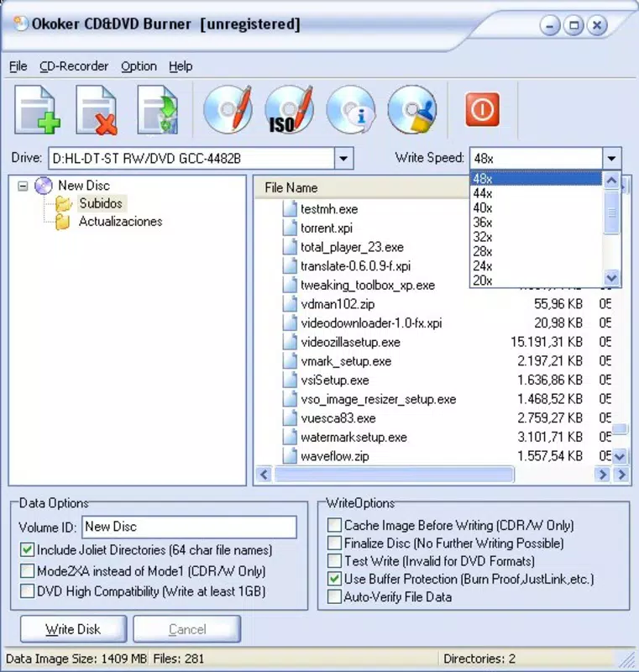Toggle Include Joliet Directories checkbox
This screenshot has width=639, height=672.
point(27,549)
